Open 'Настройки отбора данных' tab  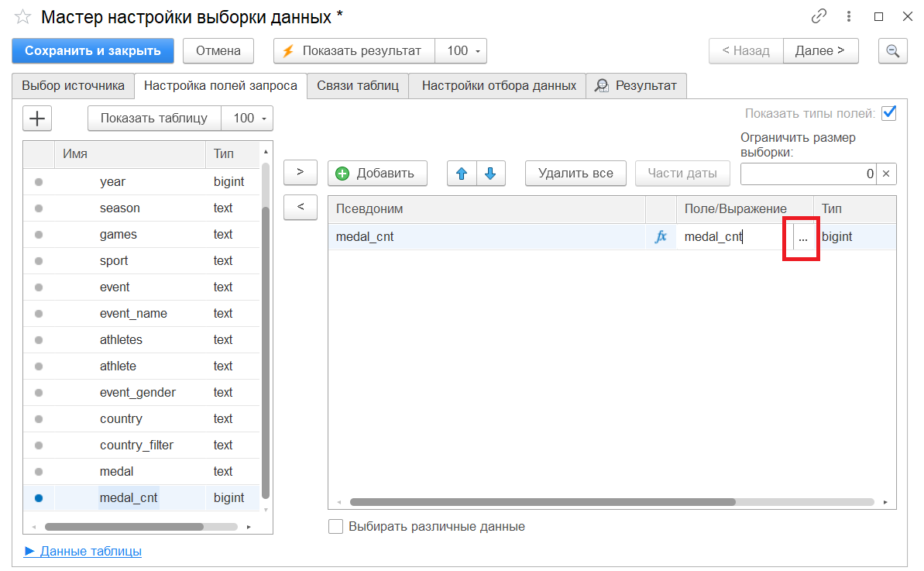click(x=498, y=86)
